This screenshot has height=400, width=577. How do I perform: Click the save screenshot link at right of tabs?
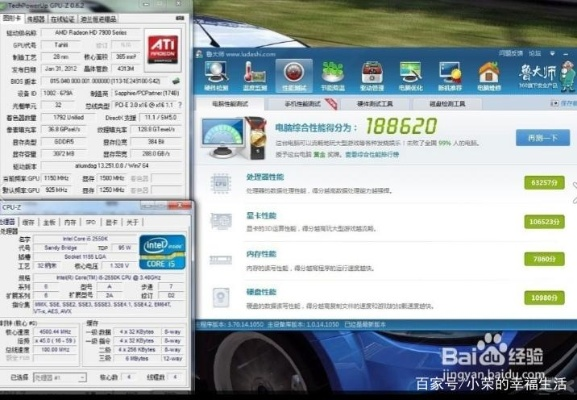coord(564,103)
